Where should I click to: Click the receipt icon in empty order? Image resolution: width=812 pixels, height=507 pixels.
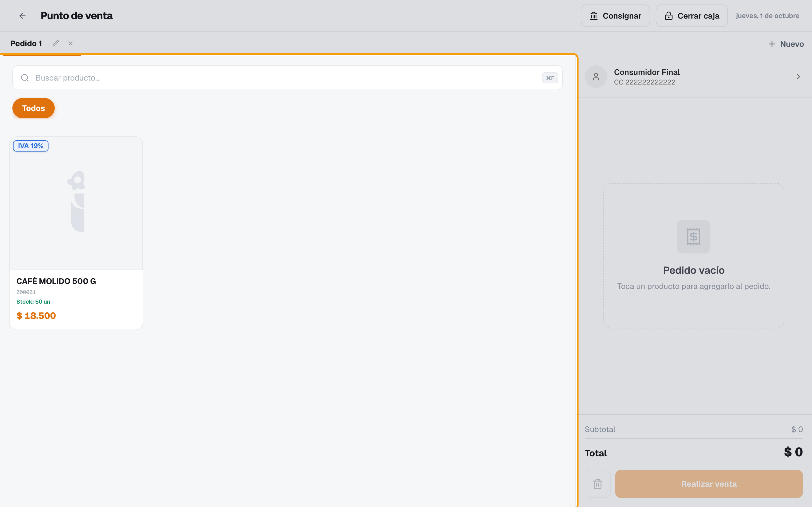[x=694, y=236]
